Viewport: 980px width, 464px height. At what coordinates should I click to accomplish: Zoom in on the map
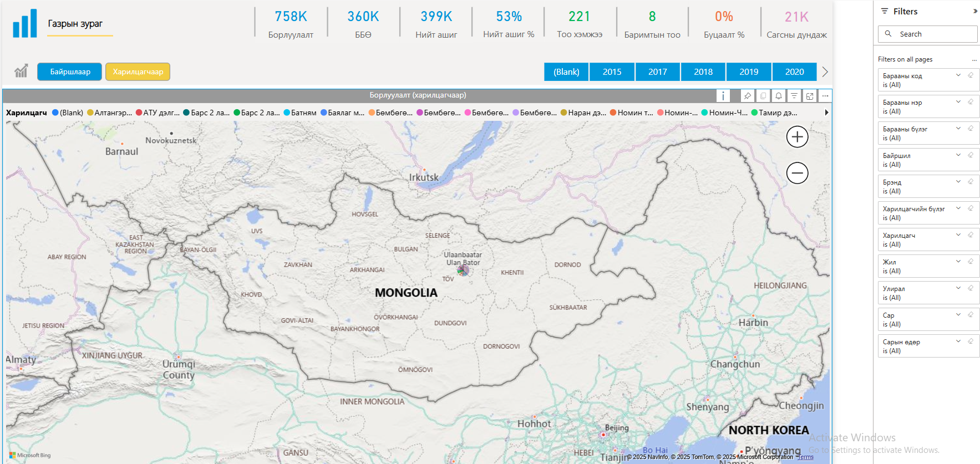797,137
